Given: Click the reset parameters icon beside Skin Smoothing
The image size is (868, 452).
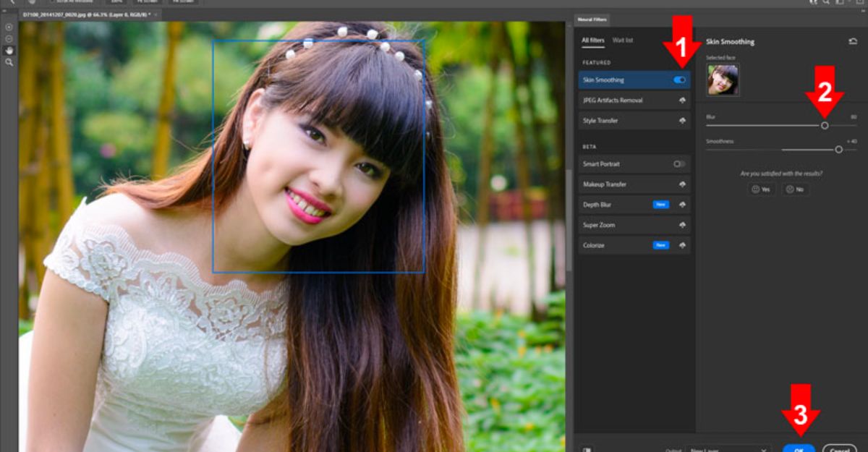Looking at the screenshot, I should [x=853, y=41].
